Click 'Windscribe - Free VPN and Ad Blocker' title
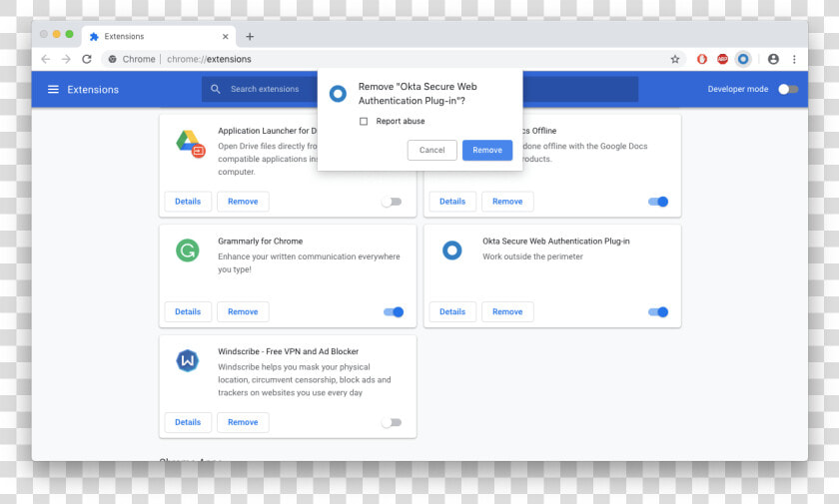The width and height of the screenshot is (839, 504). pyautogui.click(x=288, y=351)
